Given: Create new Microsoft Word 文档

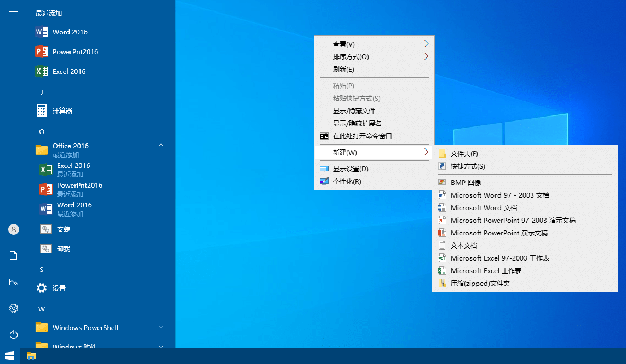Looking at the screenshot, I should [525, 207].
